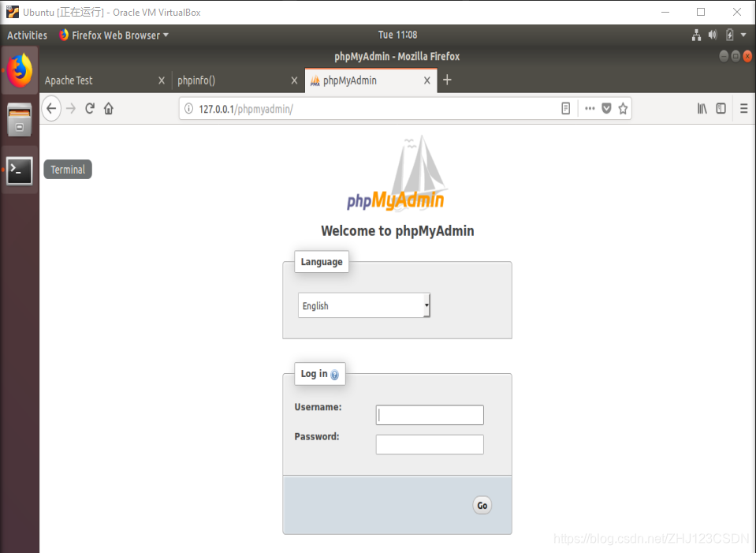The height and width of the screenshot is (553, 756).
Task: Go to the Firefox home page
Action: pos(109,109)
